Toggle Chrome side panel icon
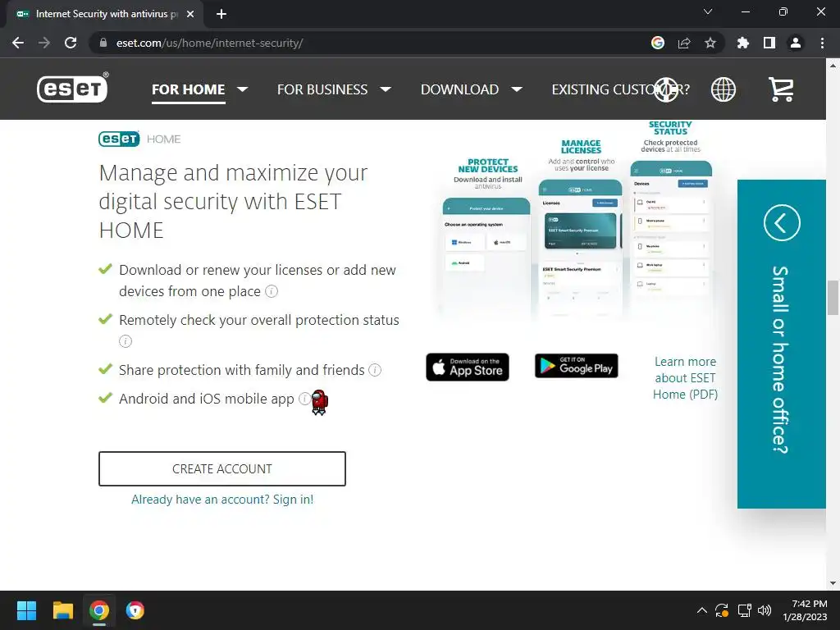 tap(769, 43)
